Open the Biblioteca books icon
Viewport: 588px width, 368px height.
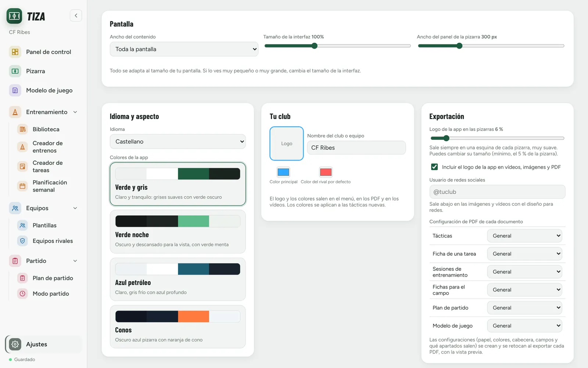pos(22,129)
